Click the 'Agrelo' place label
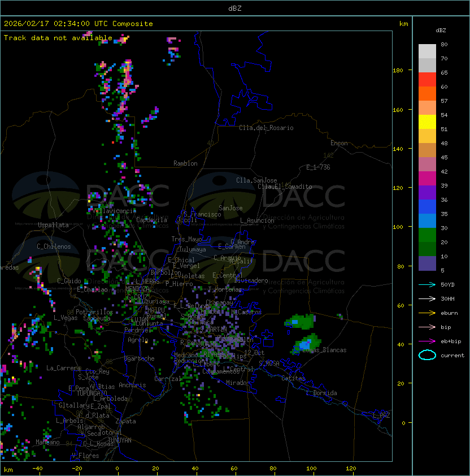 tap(138, 340)
